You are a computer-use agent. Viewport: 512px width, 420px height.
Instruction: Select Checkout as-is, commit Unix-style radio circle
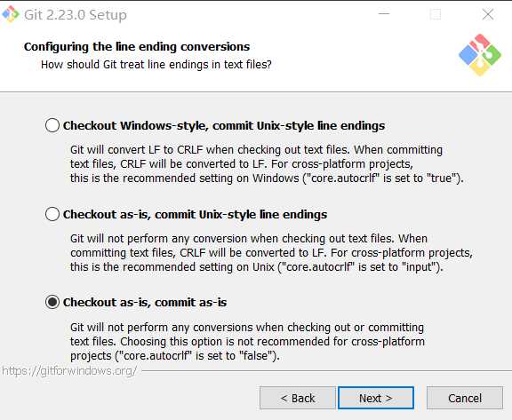tap(52, 214)
